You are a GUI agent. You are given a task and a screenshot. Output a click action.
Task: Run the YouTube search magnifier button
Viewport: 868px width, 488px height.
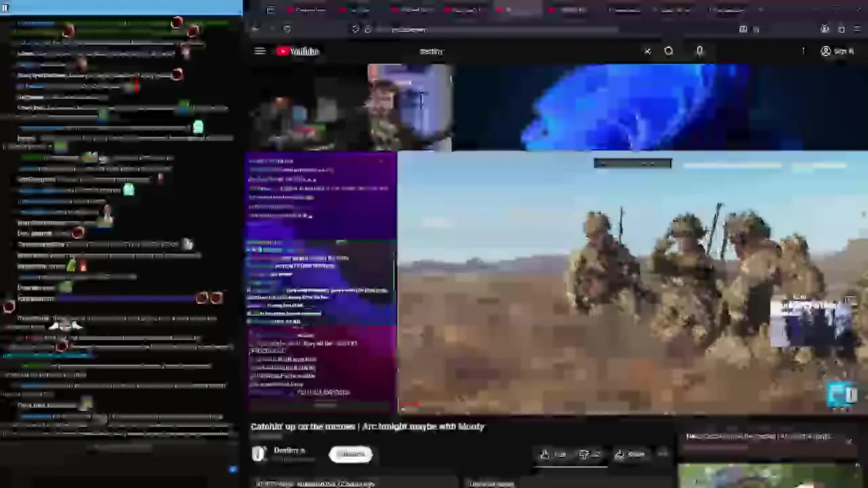pos(669,51)
